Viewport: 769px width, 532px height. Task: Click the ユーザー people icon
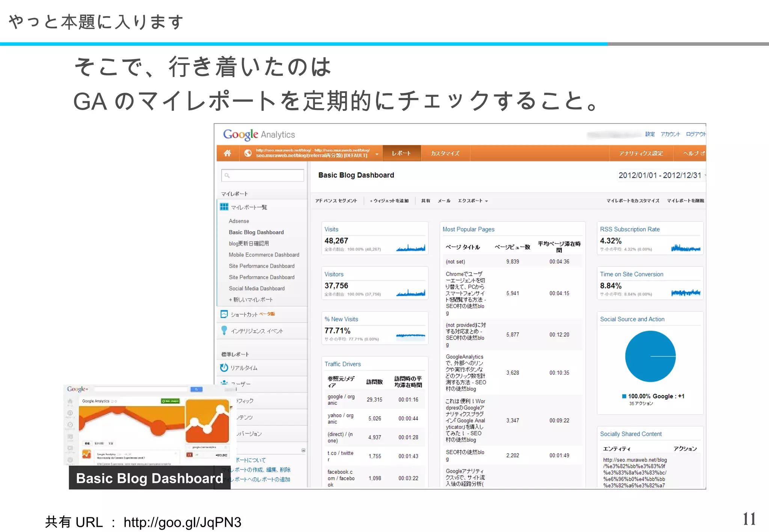pyautogui.click(x=224, y=383)
